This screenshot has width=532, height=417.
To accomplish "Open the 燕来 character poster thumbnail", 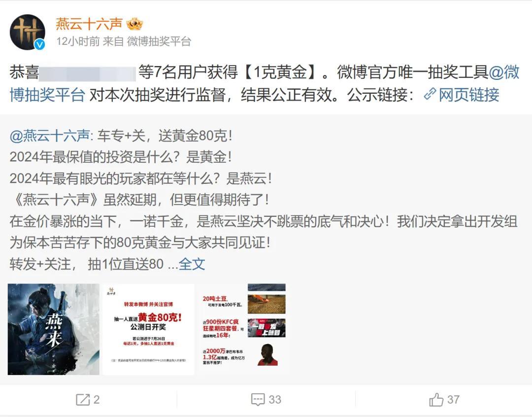I will coord(54,329).
